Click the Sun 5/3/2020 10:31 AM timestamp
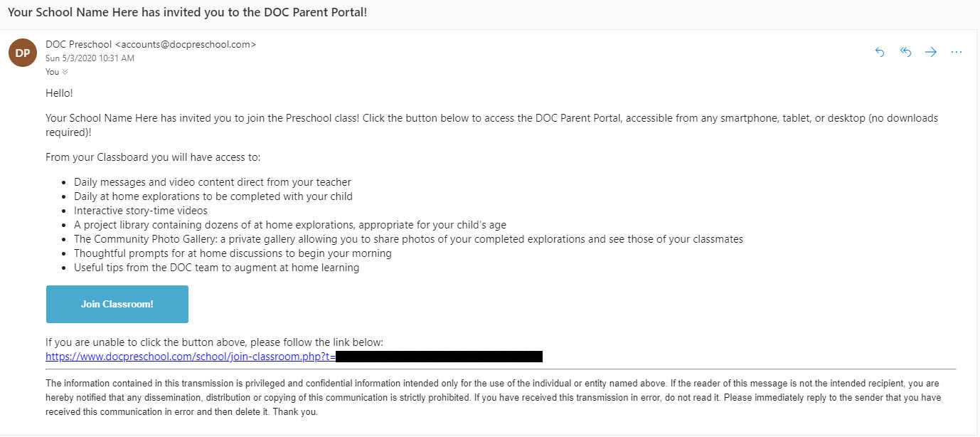 click(90, 58)
